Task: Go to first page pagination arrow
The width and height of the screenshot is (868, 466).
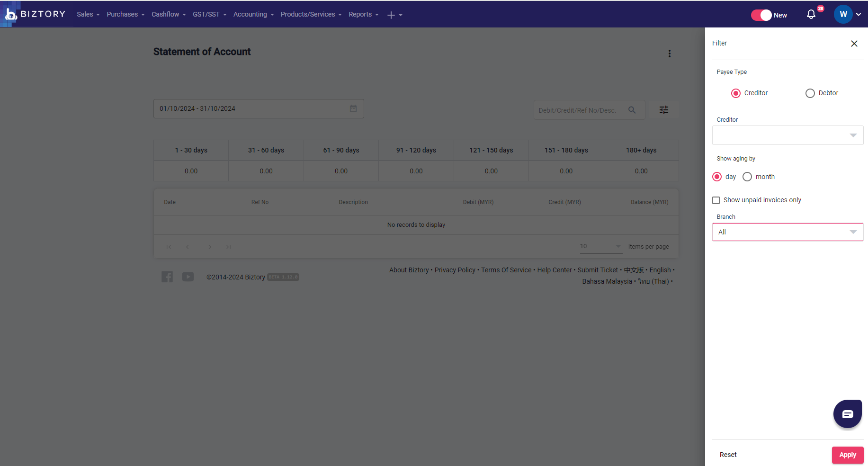Action: pyautogui.click(x=169, y=247)
